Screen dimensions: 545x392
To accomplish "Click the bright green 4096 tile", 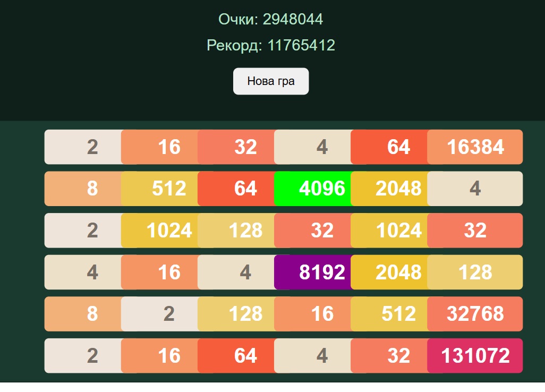I will point(313,189).
